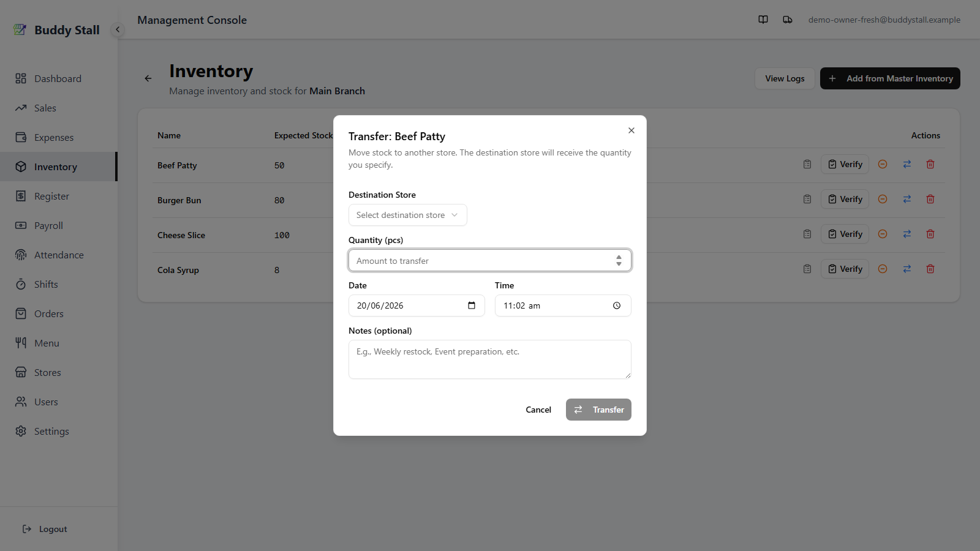Screen dimensions: 980x551
Task: Click the Cola Syrup name cell
Action: pos(178,270)
